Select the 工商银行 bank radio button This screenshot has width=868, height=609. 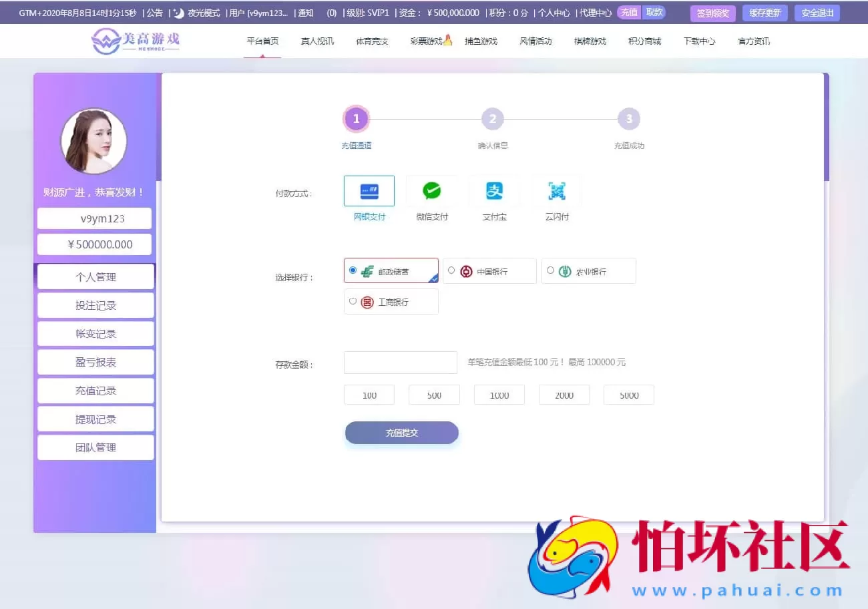pos(353,301)
